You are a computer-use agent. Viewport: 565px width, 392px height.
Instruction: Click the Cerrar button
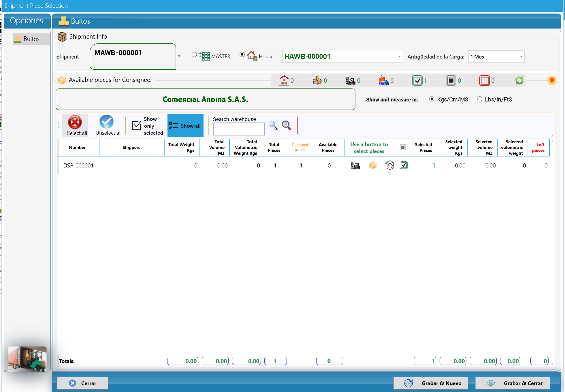pos(82,383)
